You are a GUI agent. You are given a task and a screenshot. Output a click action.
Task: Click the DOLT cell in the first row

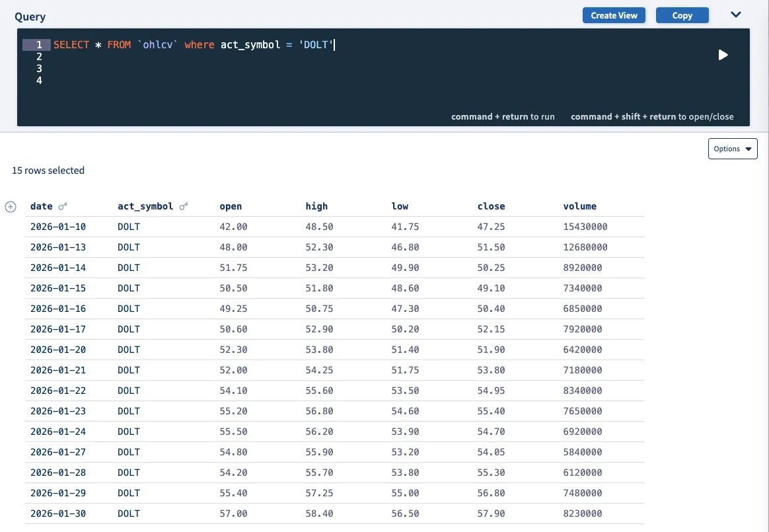128,227
